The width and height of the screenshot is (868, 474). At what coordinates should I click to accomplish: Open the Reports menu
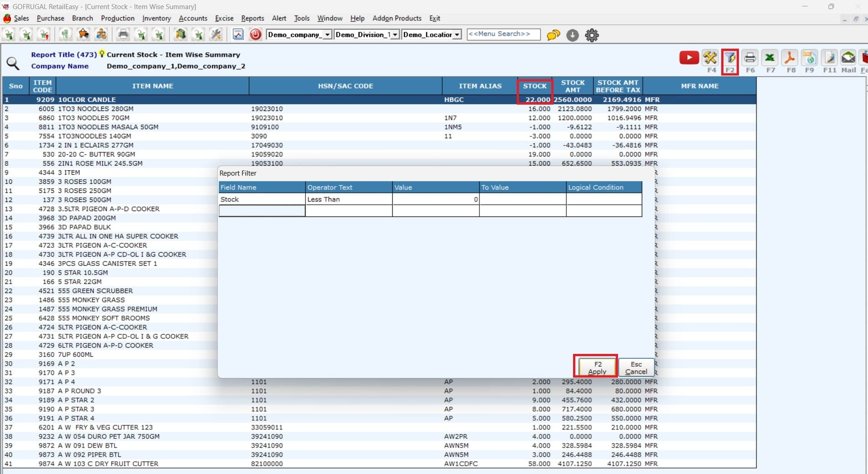point(252,18)
